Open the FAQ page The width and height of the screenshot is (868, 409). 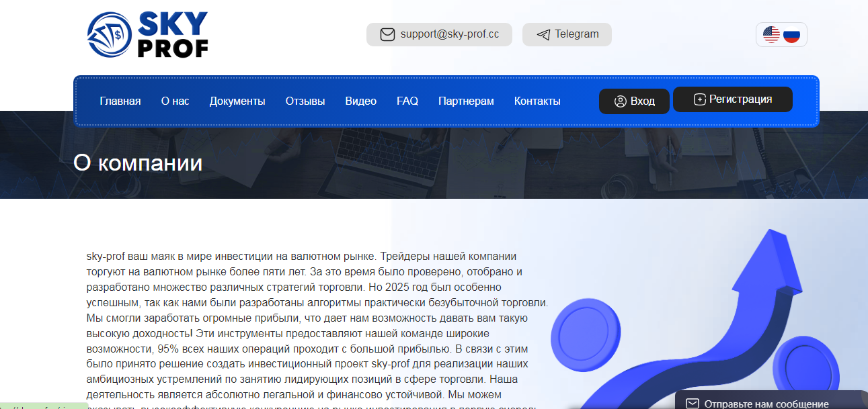tap(407, 101)
